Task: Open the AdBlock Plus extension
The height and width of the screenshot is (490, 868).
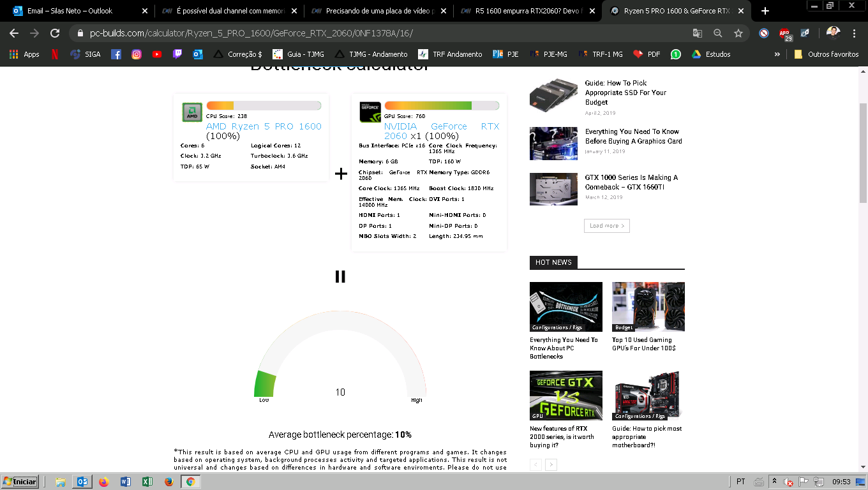Action: 785,34
